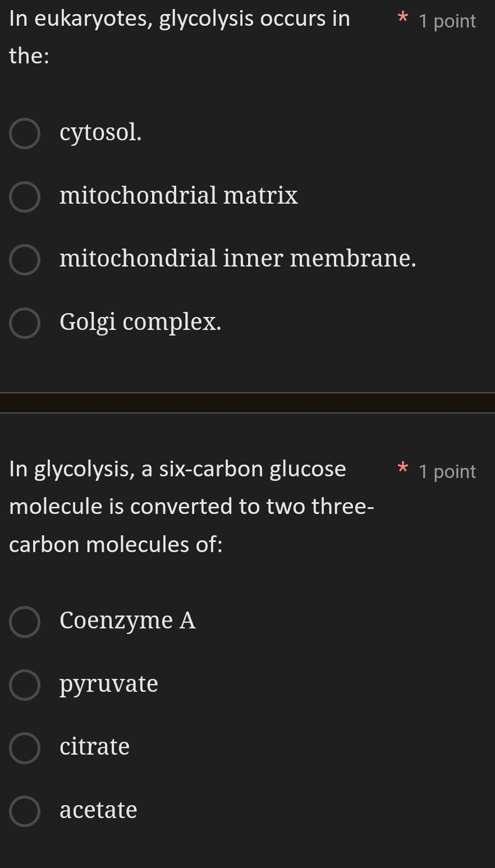Click the '1 point' label of the eukaryotes question

[447, 21]
